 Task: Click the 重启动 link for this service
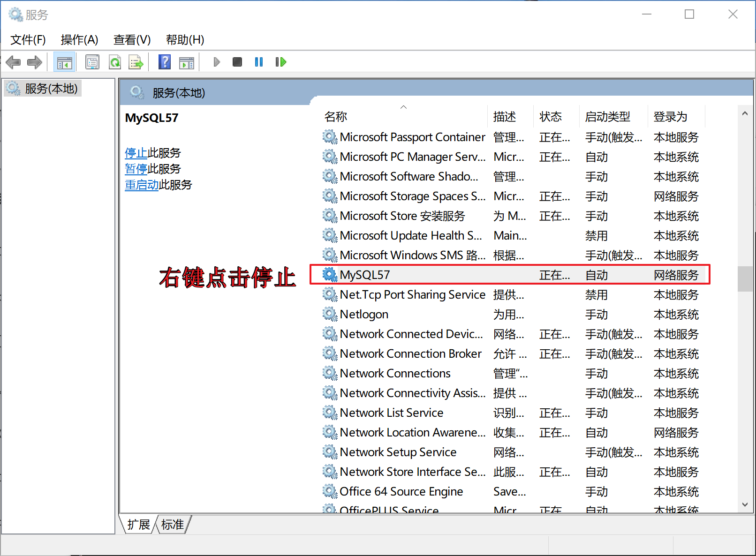coord(142,185)
